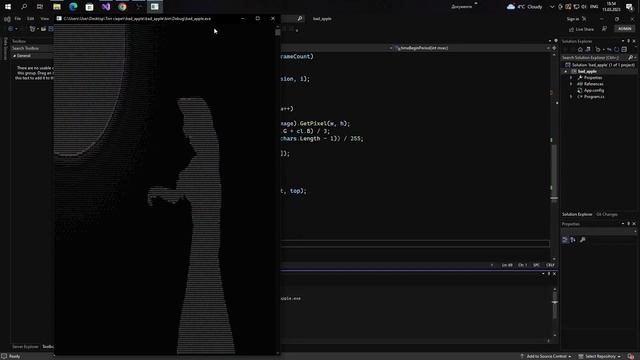Switch views icon in Solution Explorer toolbar
This screenshot has width=640, height=360.
588,50
